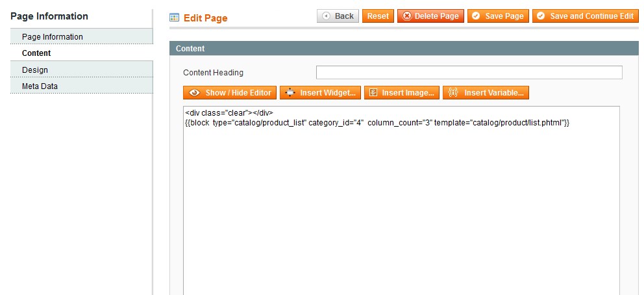
Task: Click the Page Information sidebar heading
Action: (49, 16)
